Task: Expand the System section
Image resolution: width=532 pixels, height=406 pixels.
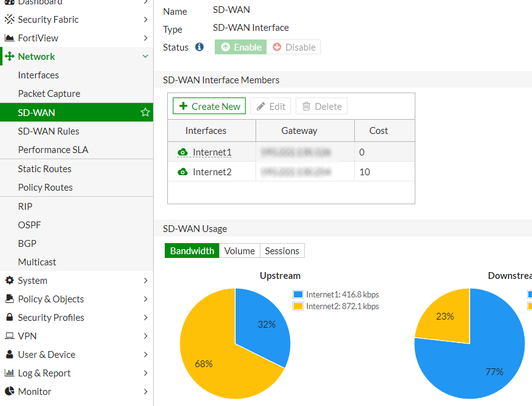Action: coord(146,280)
